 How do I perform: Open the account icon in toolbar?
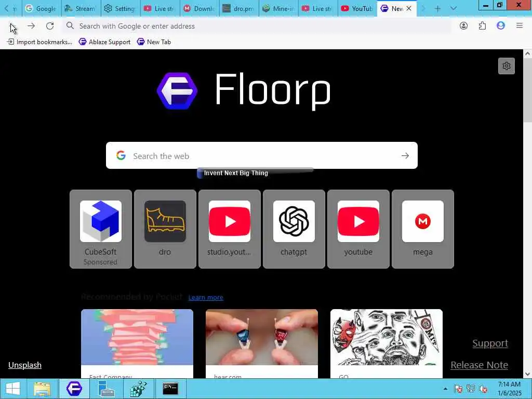click(x=463, y=26)
